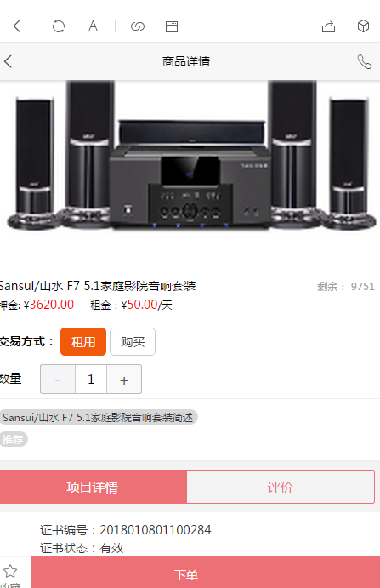Open the font size A icon
This screenshot has height=588, width=380.
(93, 26)
